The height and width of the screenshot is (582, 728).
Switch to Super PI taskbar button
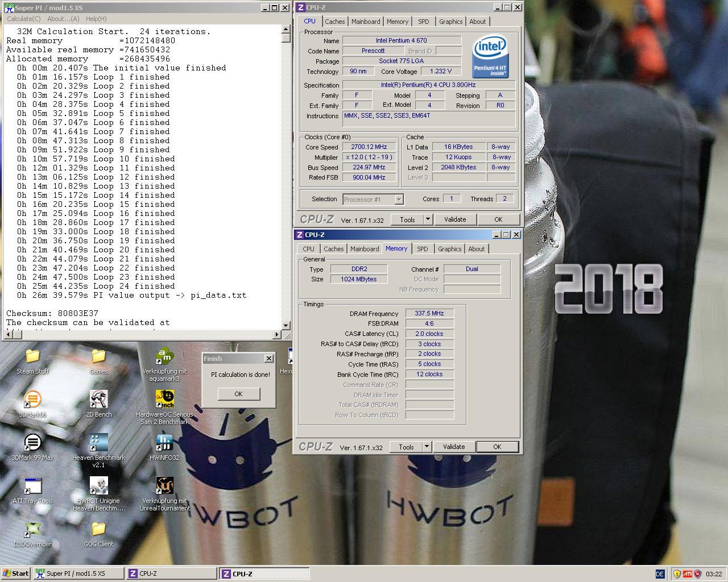tap(78, 573)
